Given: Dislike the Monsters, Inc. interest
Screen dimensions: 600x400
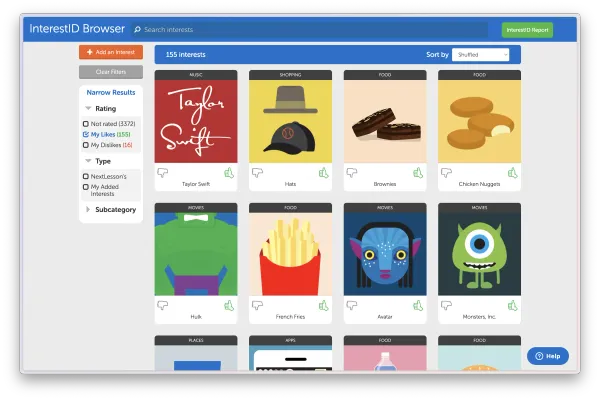Looking at the screenshot, I should pyautogui.click(x=446, y=305).
